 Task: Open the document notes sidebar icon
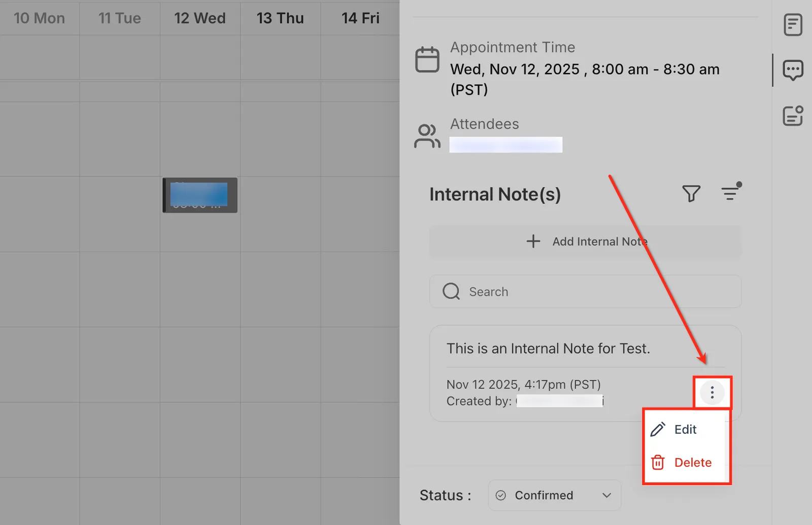pos(793,25)
